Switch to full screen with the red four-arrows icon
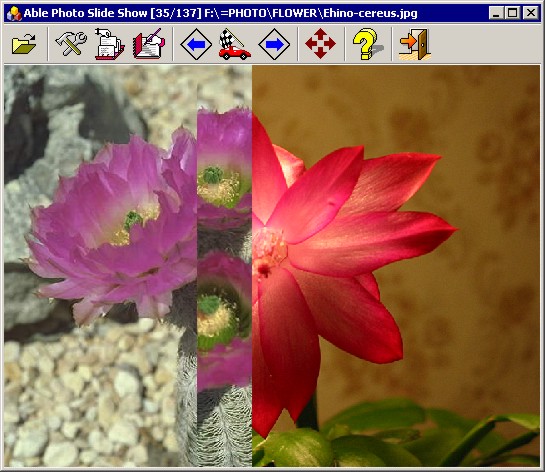Screen dimensions: 545x472 point(320,44)
